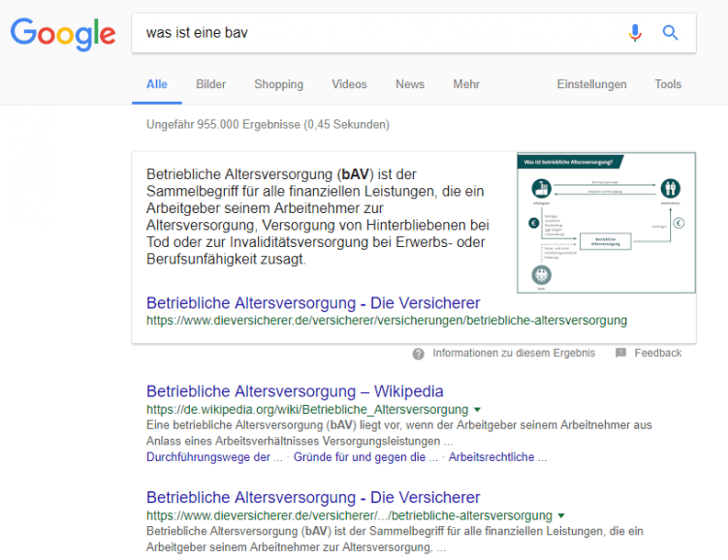
Task: Open the featured snippet diagram thumbnail
Action: (607, 223)
